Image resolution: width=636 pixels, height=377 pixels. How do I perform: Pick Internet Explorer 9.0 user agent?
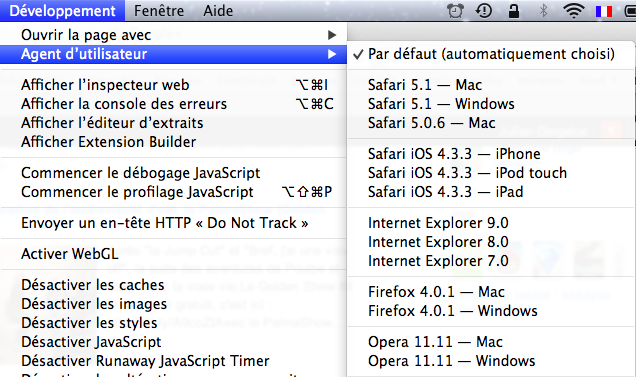pyautogui.click(x=491, y=223)
